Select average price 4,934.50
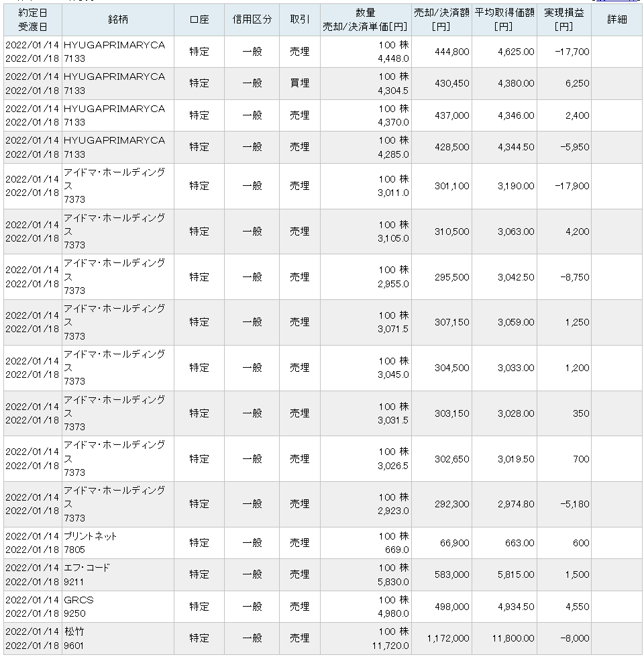Image resolution: width=644 pixels, height=657 pixels. [x=516, y=607]
